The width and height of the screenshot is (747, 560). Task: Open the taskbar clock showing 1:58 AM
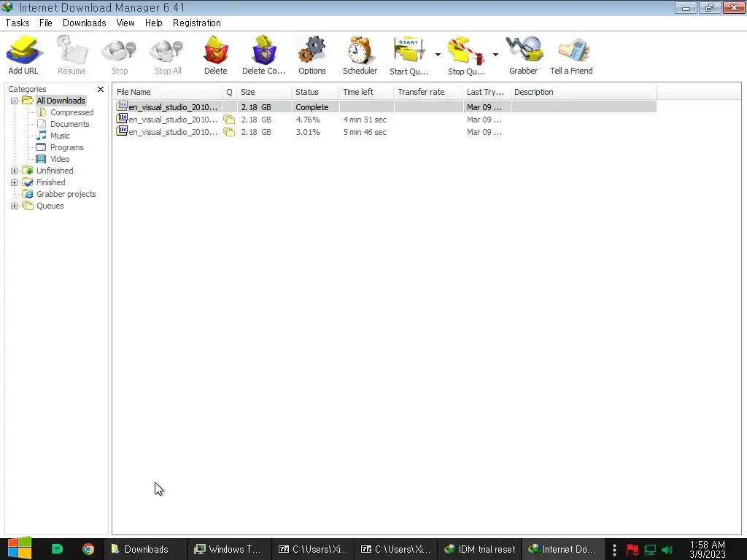[708, 549]
